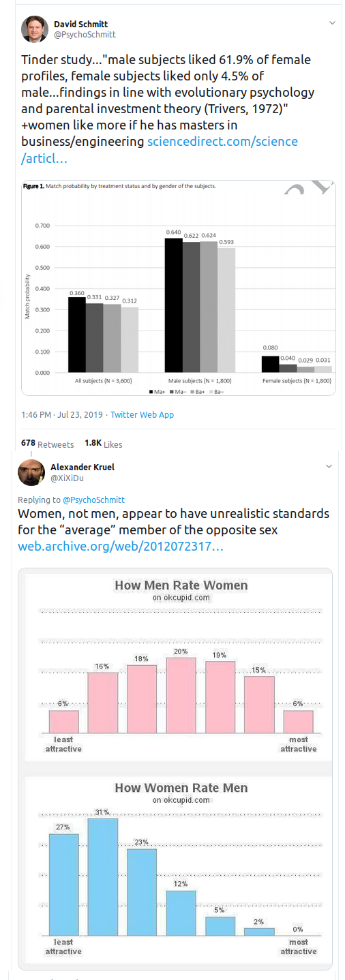Click David Schmitt display name
This screenshot has height=980, width=345.
81,23
